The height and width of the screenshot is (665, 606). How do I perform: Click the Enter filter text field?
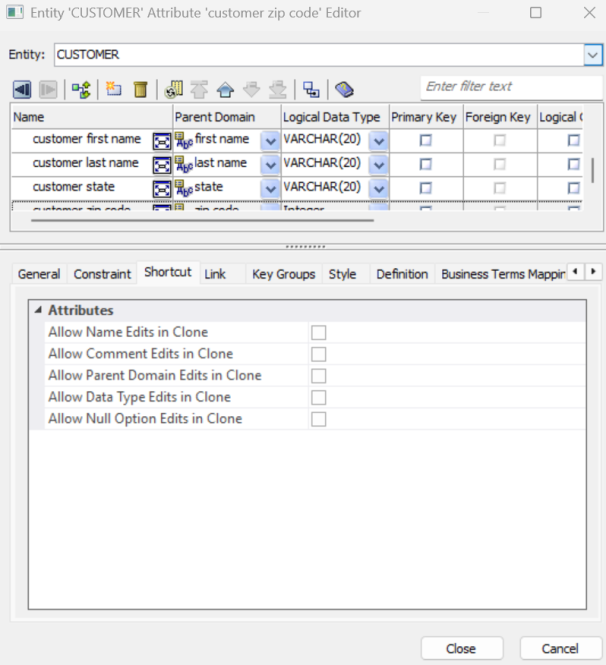pos(511,87)
